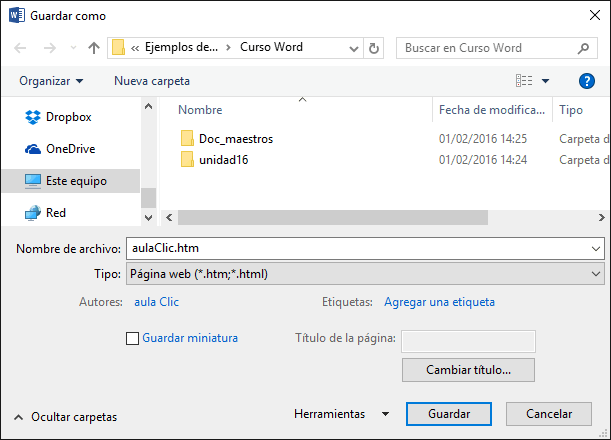Click the Refresh icon in address bar
The width and height of the screenshot is (611, 440).
click(x=374, y=48)
